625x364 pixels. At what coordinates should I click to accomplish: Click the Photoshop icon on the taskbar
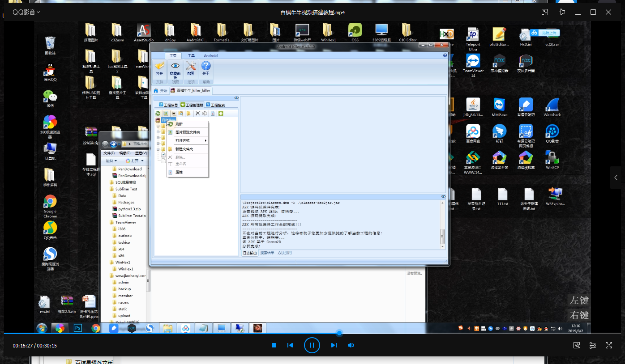(x=77, y=328)
